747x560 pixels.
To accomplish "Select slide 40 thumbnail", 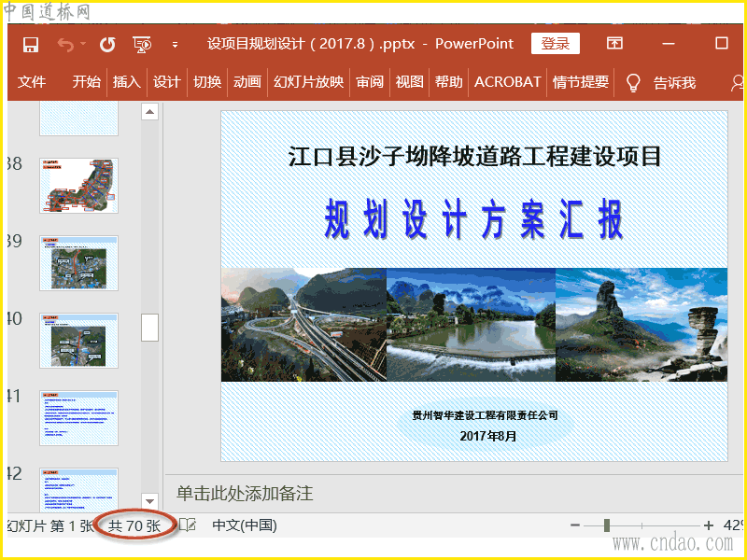I will (x=78, y=341).
